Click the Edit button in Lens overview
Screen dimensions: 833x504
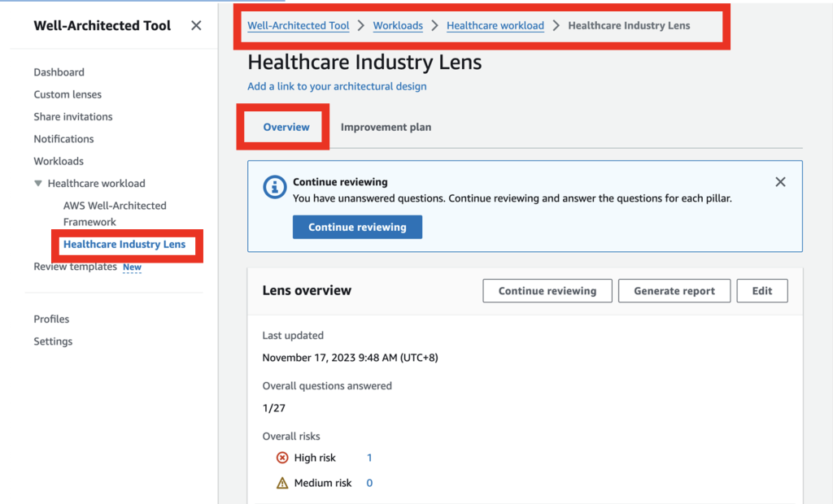coord(761,290)
